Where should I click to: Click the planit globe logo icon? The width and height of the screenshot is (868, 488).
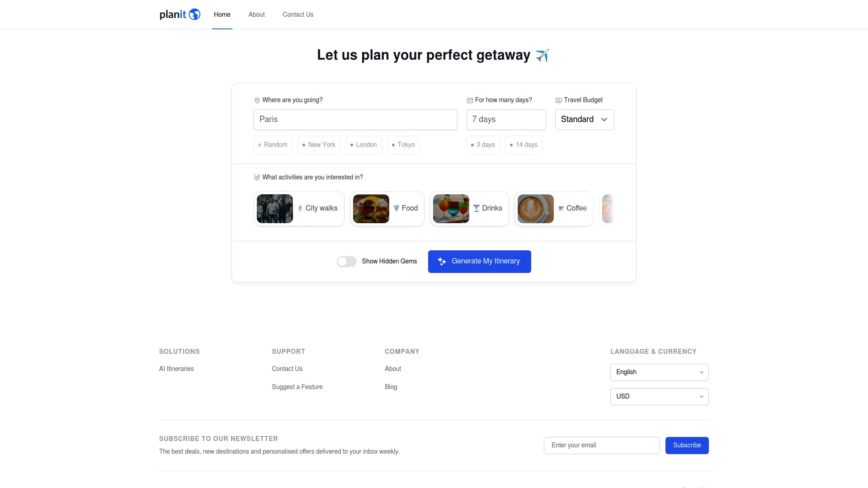pos(194,14)
